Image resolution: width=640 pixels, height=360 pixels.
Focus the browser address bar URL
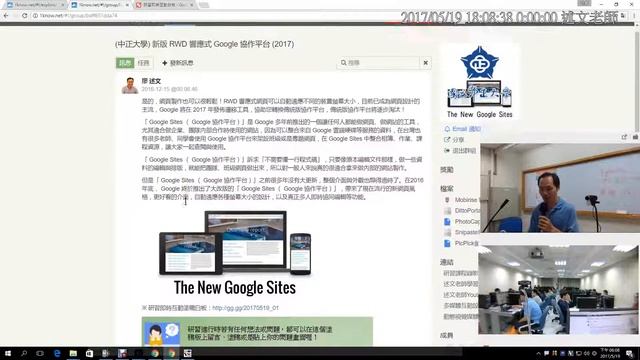click(x=78, y=16)
